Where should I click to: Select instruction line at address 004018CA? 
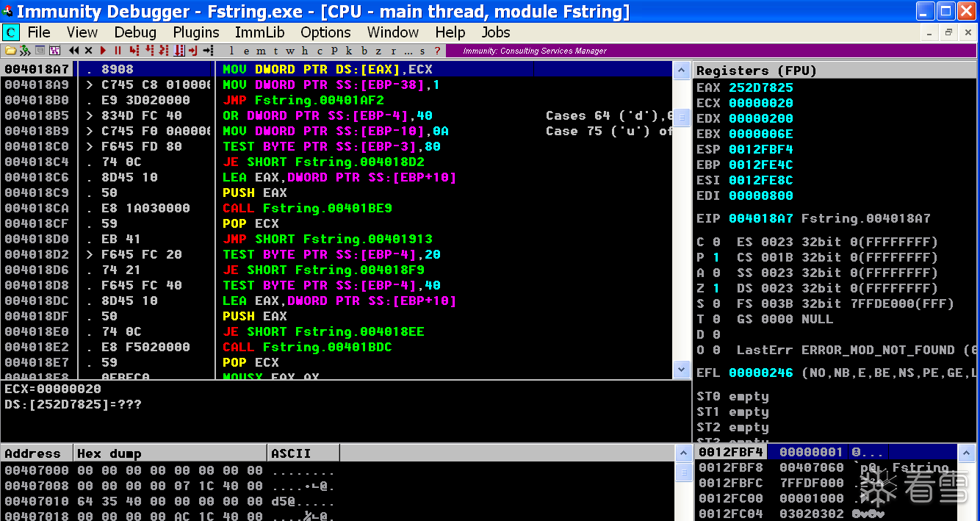click(336, 208)
